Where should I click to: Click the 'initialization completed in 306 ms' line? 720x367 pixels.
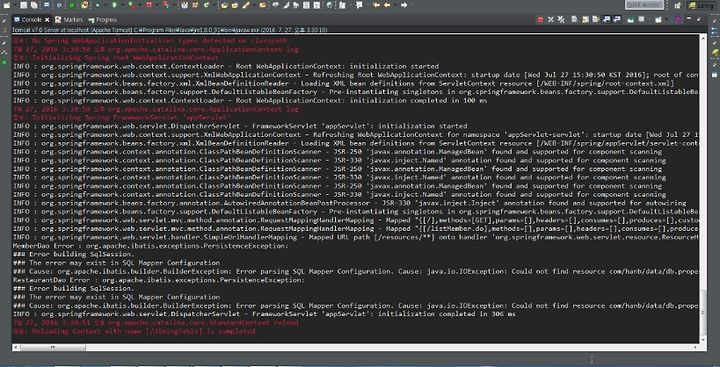(x=264, y=314)
